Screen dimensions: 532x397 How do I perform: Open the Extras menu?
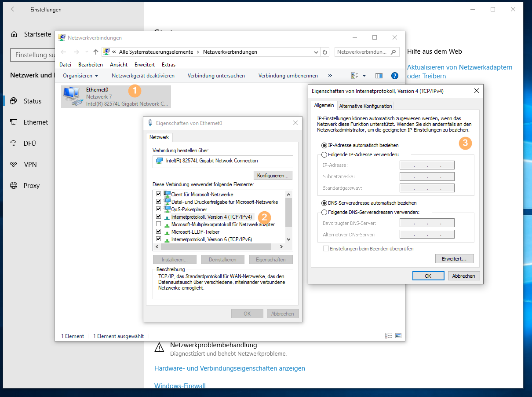click(168, 65)
